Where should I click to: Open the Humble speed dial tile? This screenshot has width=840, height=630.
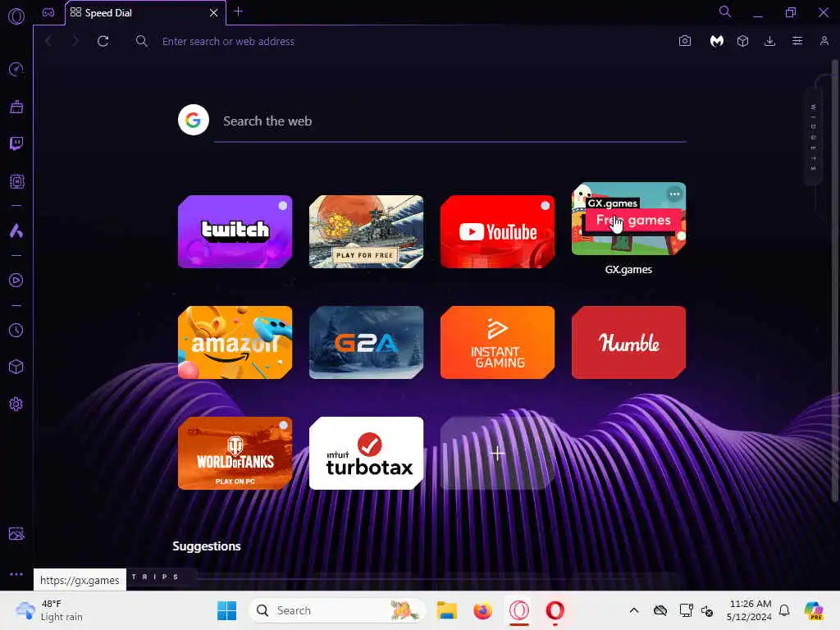pos(629,342)
